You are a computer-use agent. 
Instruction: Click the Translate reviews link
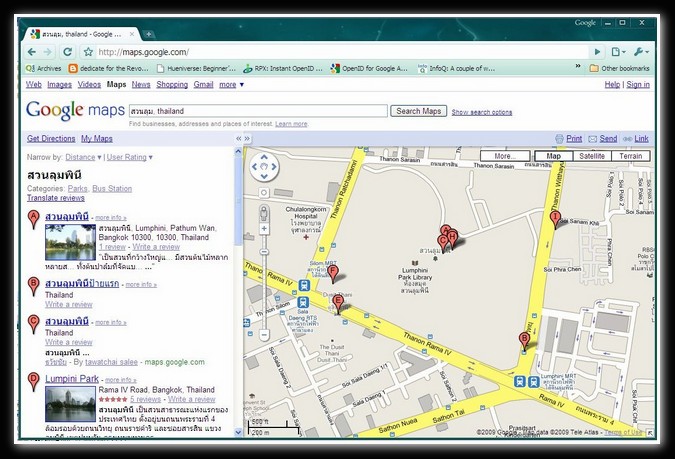click(56, 198)
